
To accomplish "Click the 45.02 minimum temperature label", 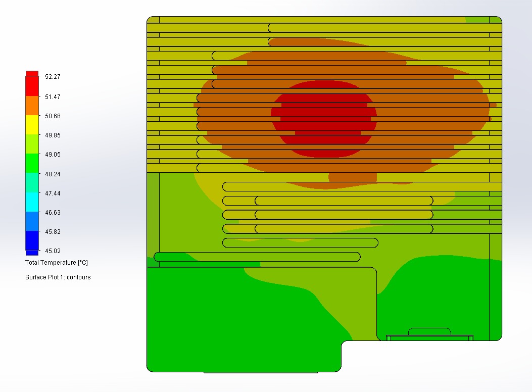I will 52,251.
